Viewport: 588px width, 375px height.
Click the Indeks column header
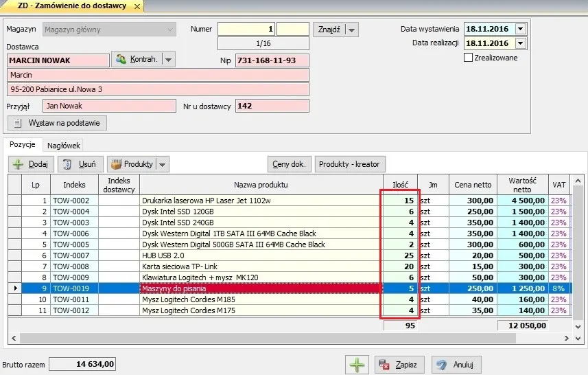[74, 185]
